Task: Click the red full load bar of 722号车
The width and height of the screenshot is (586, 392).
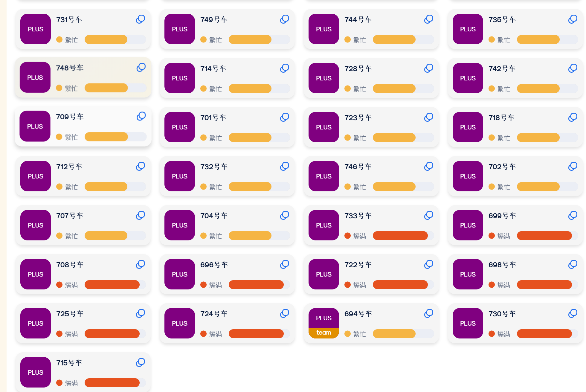Action: (400, 285)
